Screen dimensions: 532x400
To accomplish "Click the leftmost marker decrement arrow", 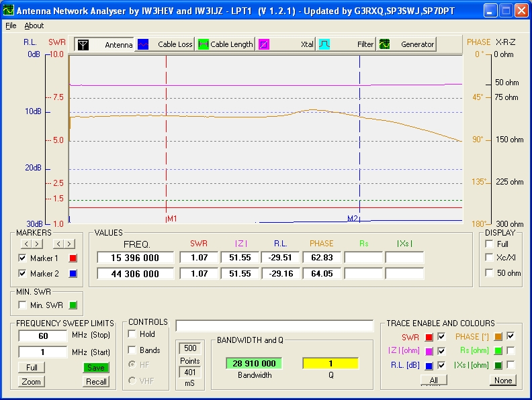I will pyautogui.click(x=26, y=243).
